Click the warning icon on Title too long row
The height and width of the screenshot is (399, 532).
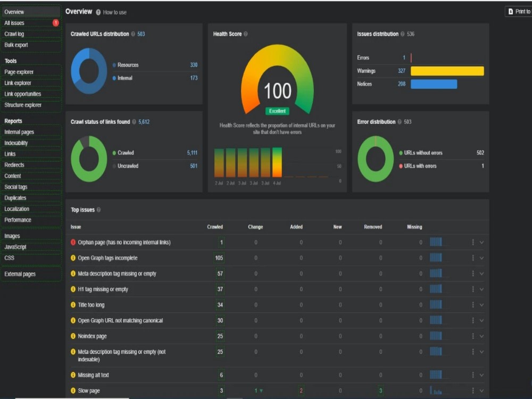(x=73, y=305)
